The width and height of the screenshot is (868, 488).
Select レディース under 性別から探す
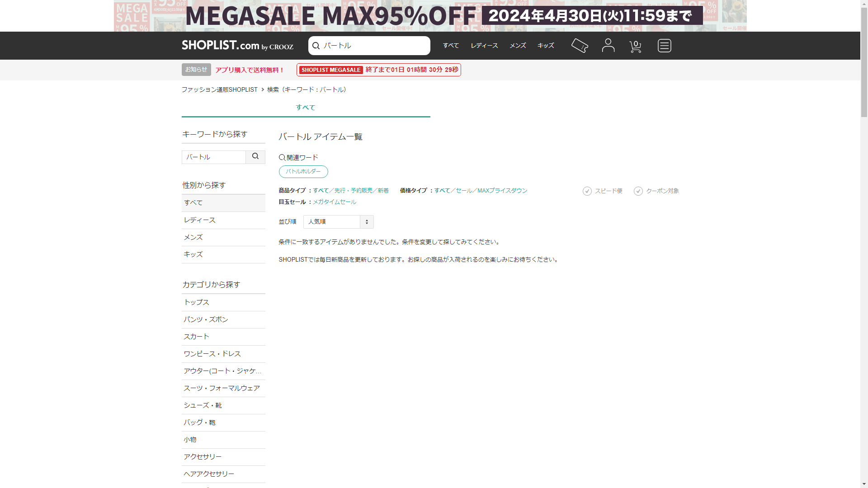223,220
